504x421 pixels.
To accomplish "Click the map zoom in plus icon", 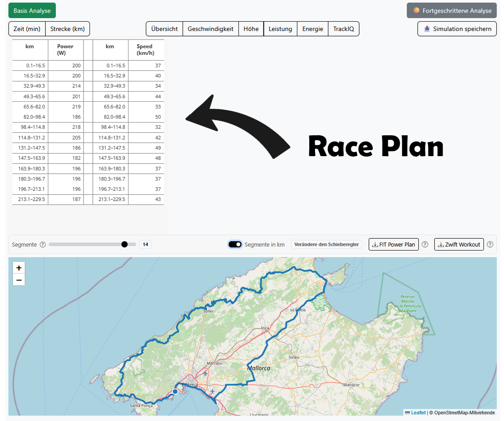I will point(19,268).
